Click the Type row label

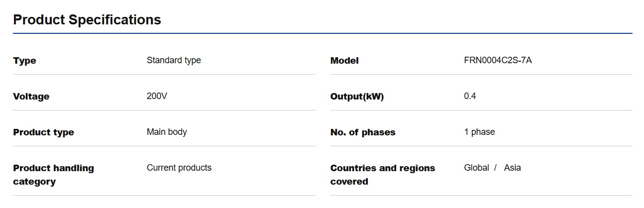(24, 61)
